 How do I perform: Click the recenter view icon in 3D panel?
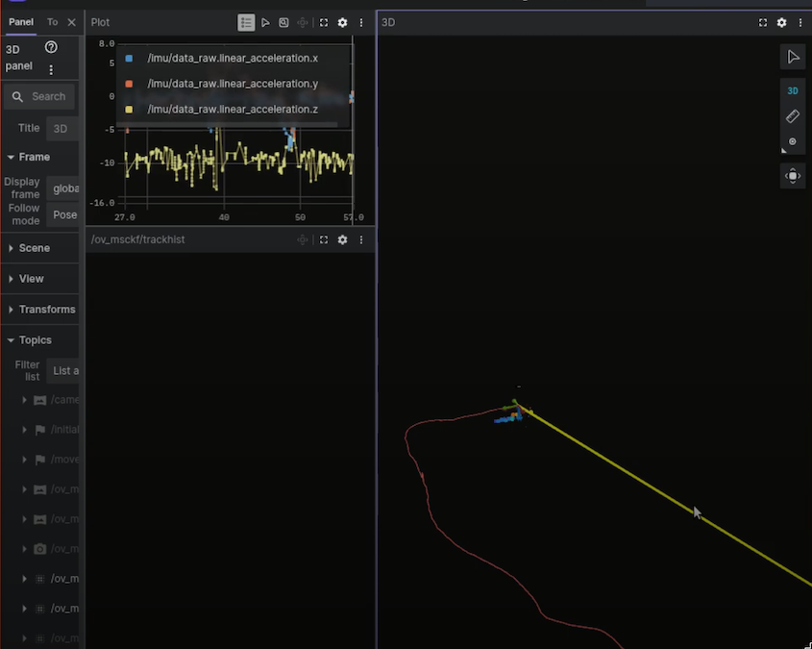(x=793, y=176)
